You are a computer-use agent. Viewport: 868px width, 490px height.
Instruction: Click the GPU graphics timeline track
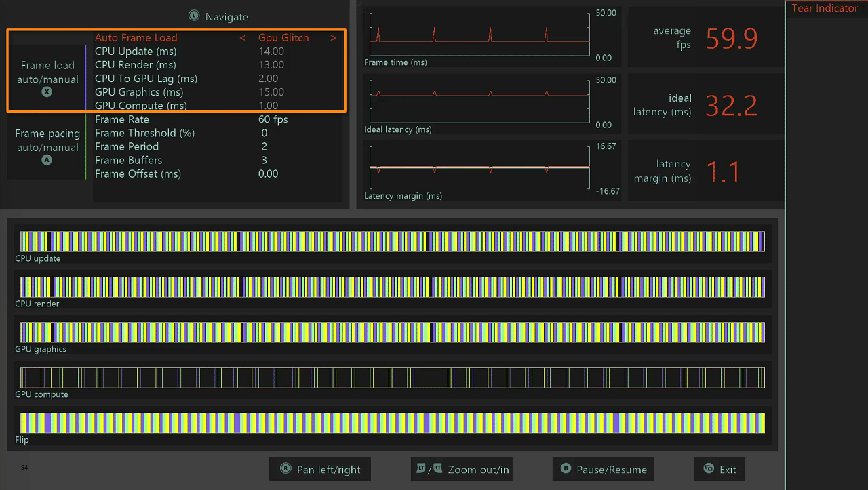click(x=393, y=332)
